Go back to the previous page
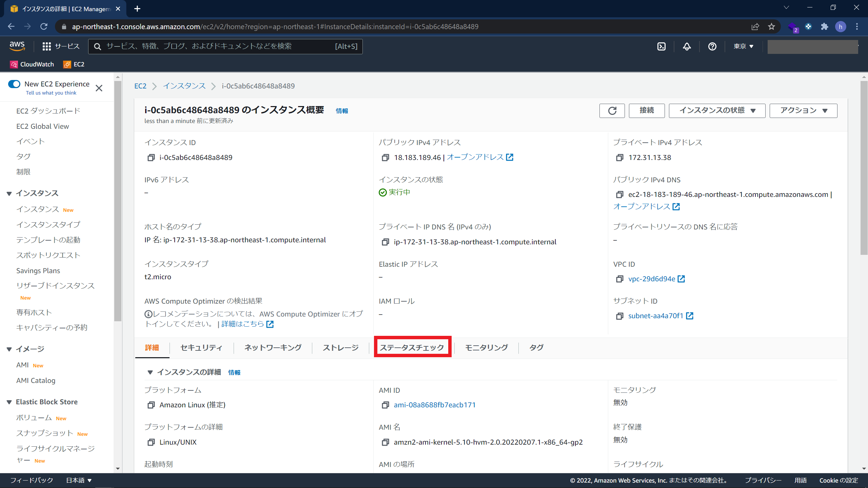Image resolution: width=868 pixels, height=488 pixels. click(x=11, y=26)
